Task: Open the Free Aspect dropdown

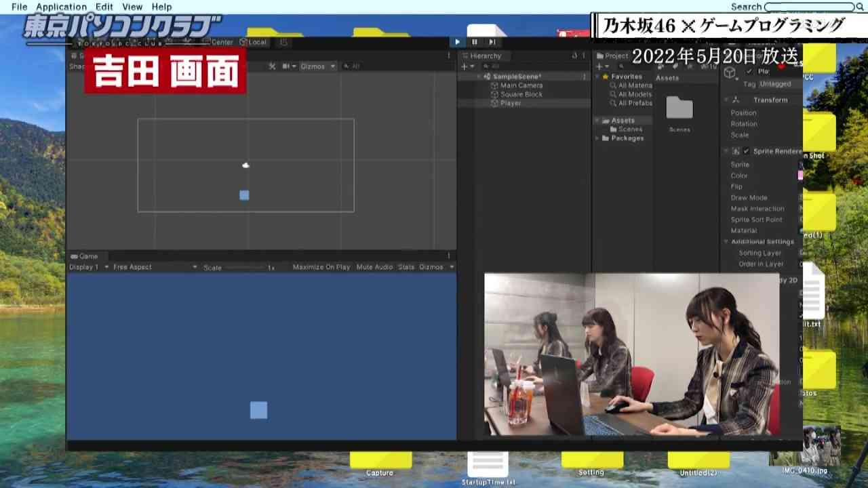Action: (155, 267)
